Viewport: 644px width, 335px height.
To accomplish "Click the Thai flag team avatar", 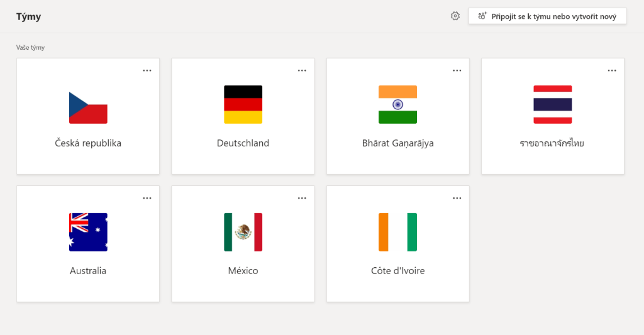I will click(552, 104).
